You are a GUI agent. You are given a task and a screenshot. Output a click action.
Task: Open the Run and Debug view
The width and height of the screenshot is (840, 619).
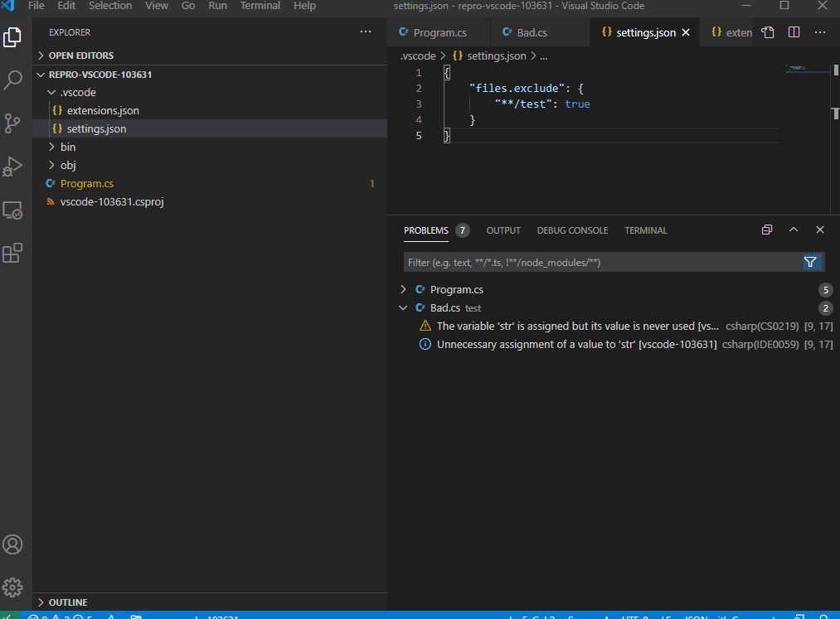tap(12, 166)
